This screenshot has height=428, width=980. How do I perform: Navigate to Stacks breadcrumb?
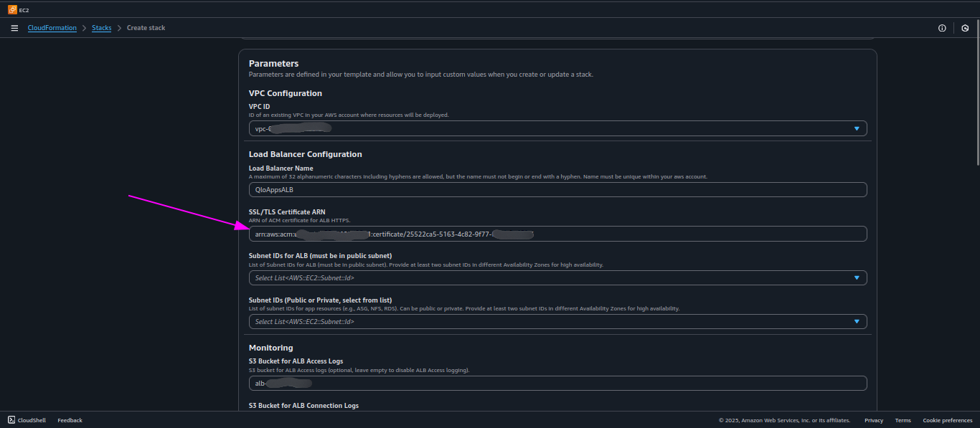[x=102, y=28]
